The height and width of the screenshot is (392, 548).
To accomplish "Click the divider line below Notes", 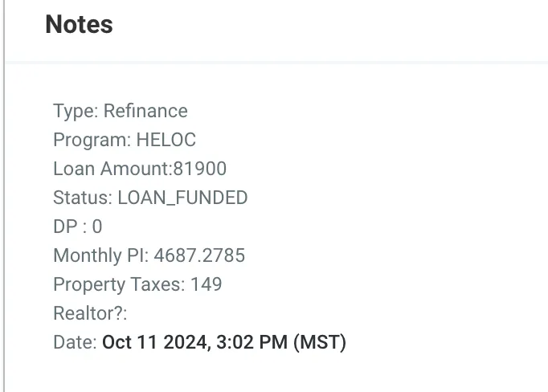I will 276,63.
